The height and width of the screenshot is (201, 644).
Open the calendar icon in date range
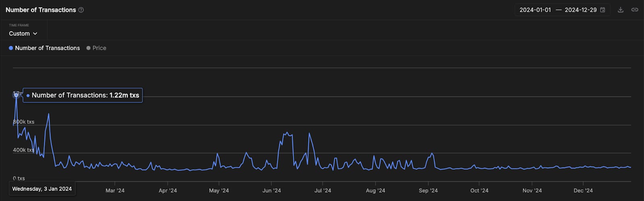point(603,10)
